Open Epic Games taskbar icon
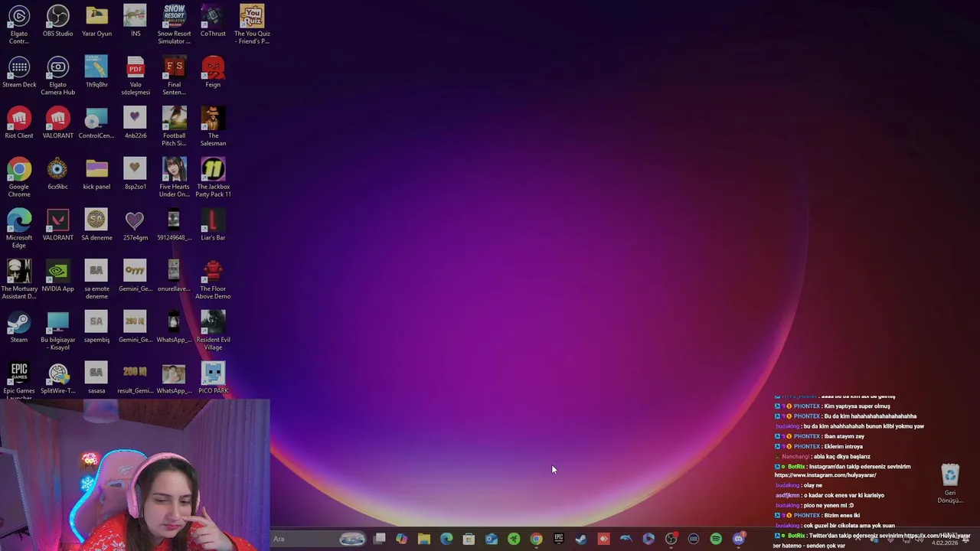The image size is (980, 551). click(558, 539)
